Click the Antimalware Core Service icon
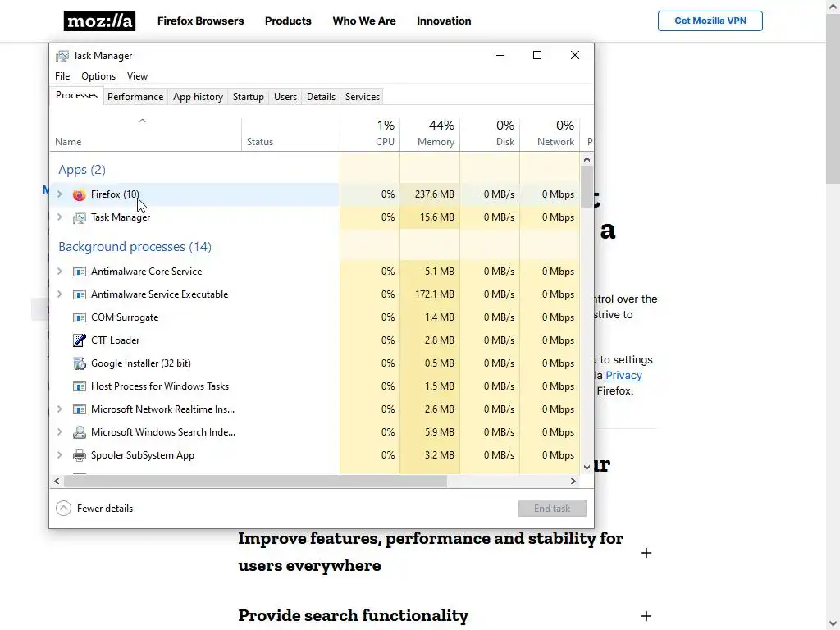Viewport: 840px width, 630px height. [x=80, y=272]
